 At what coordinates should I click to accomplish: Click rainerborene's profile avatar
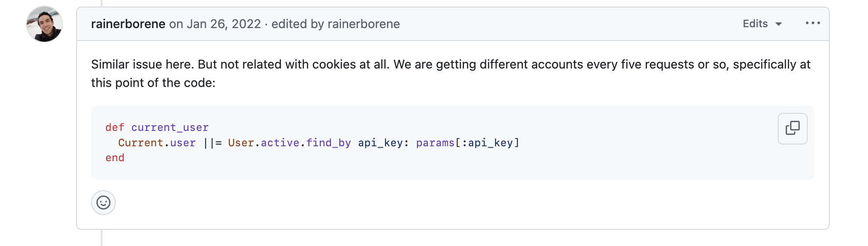point(44,24)
